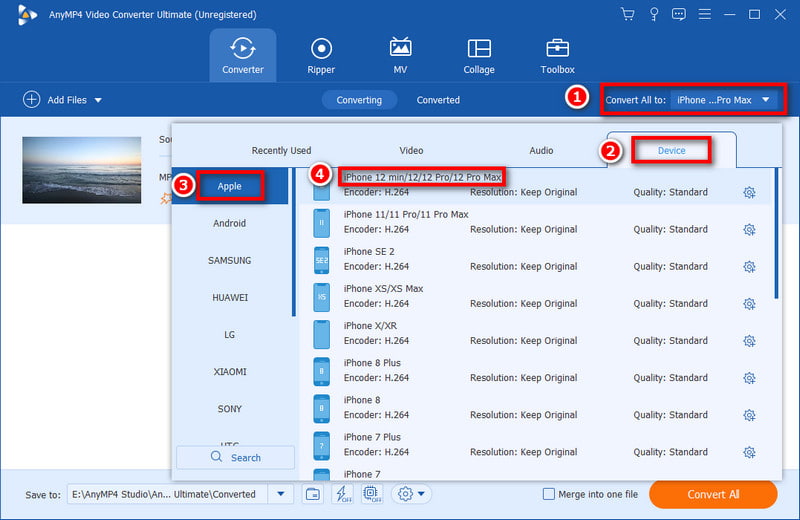Image resolution: width=800 pixels, height=520 pixels.
Task: Select HUAWEI device category
Action: pyautogui.click(x=230, y=298)
